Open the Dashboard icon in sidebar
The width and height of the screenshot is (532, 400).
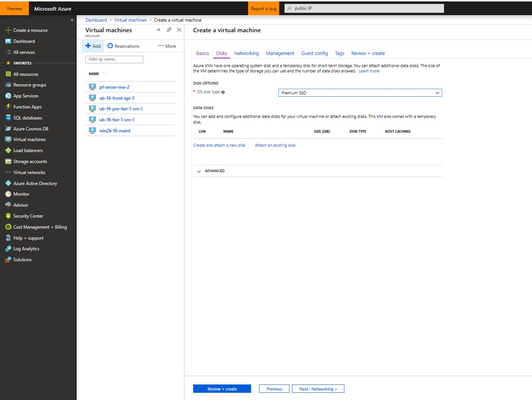8,41
